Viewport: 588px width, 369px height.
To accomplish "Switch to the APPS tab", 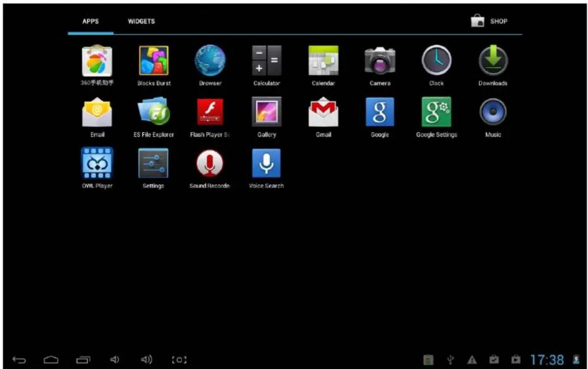I will pos(90,22).
